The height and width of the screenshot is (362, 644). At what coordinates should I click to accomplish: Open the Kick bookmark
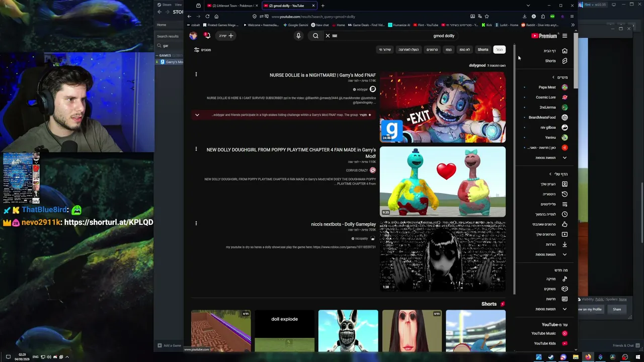tap(487, 25)
